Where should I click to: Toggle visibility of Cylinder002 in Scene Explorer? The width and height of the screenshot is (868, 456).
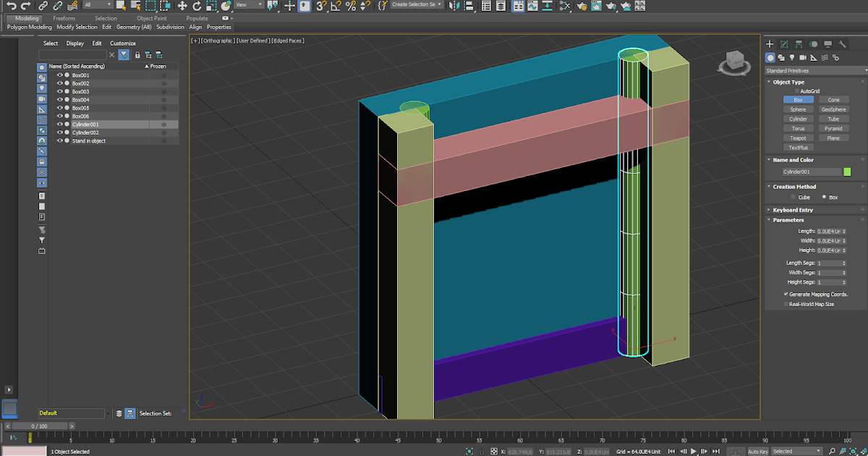(x=60, y=132)
